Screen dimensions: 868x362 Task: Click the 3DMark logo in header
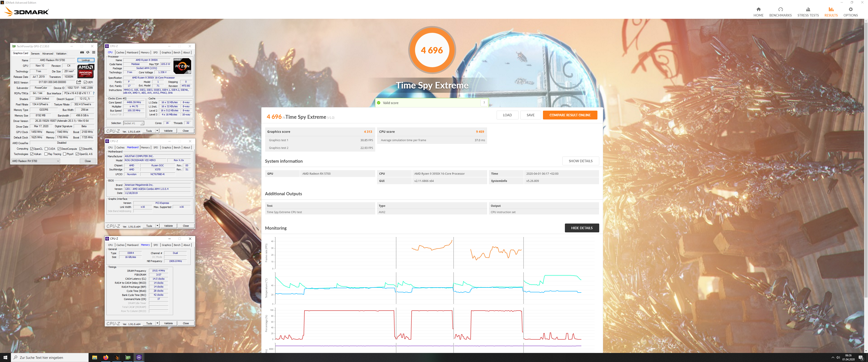click(x=26, y=12)
